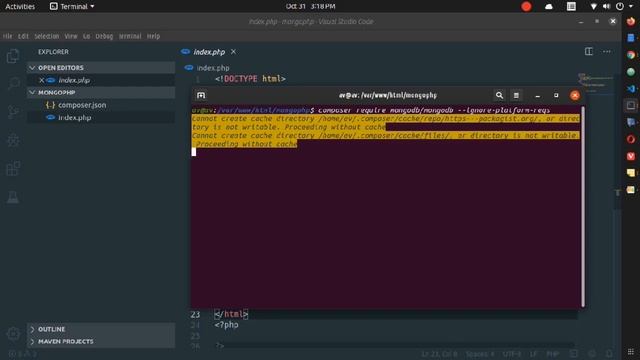640x360 pixels.
Task: Open the yellow sticky notes dock icon
Action: [631, 173]
